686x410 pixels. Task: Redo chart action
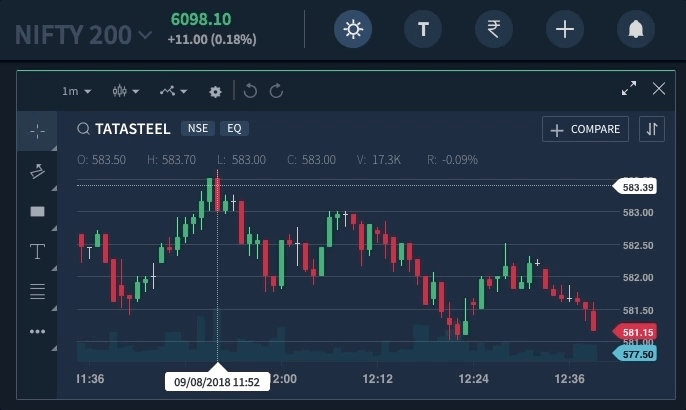[x=276, y=91]
